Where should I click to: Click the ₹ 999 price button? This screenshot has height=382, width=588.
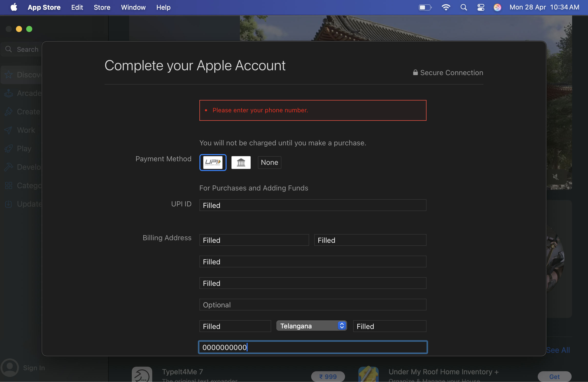328,376
